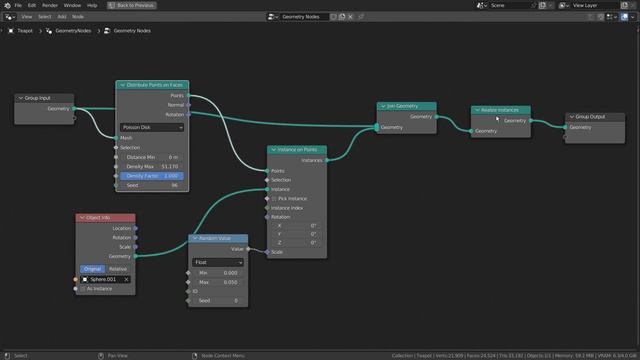Collapse the Realize Instances node
The image size is (640, 360).
click(477, 110)
